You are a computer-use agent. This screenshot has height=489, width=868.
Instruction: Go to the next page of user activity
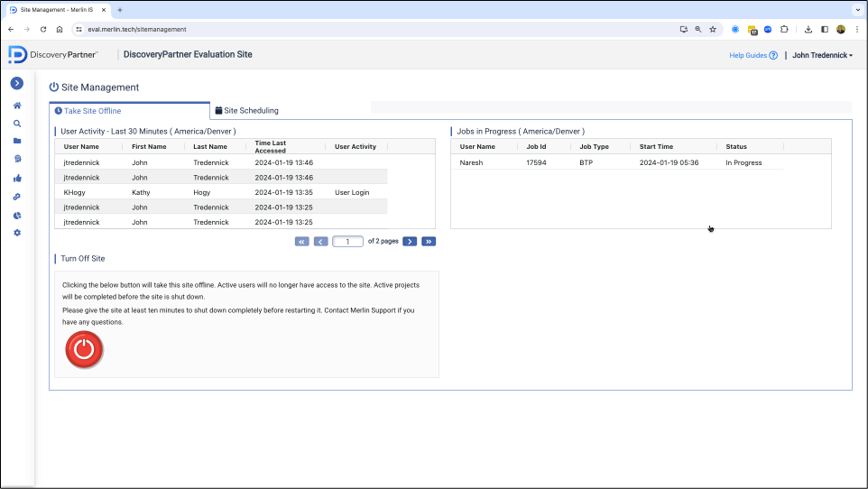pos(410,242)
